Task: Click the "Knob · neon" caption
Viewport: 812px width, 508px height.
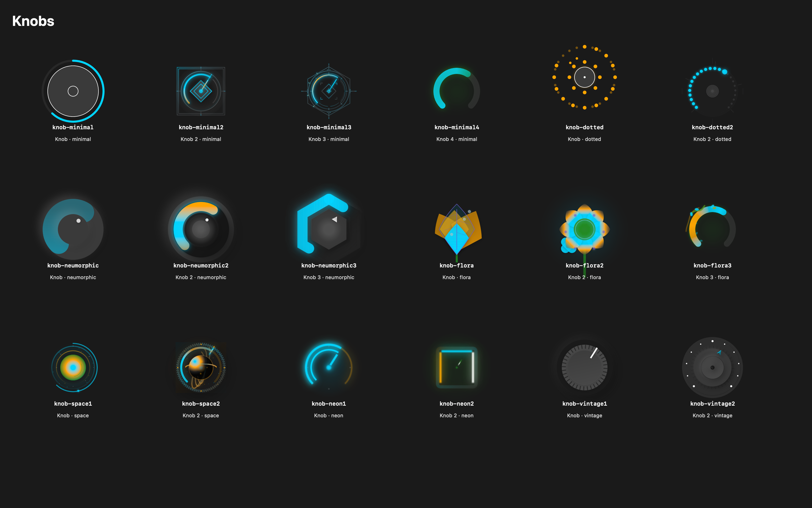Action: tap(329, 416)
